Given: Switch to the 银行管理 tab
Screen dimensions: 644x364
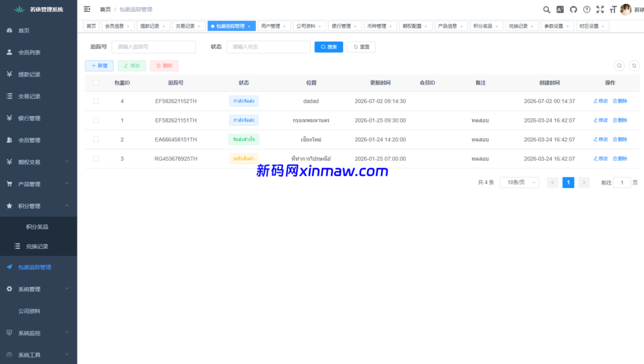Looking at the screenshot, I should (341, 26).
